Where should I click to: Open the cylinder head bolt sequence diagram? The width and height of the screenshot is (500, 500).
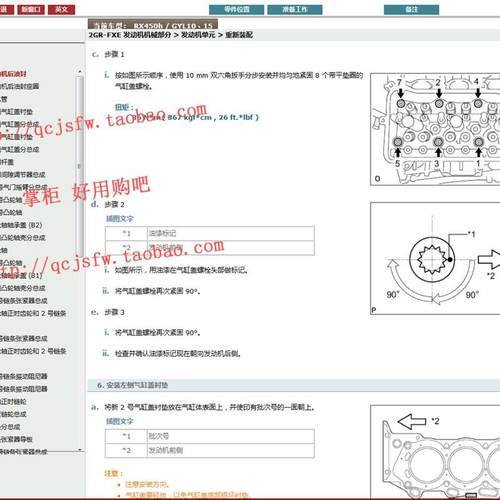[435, 129]
